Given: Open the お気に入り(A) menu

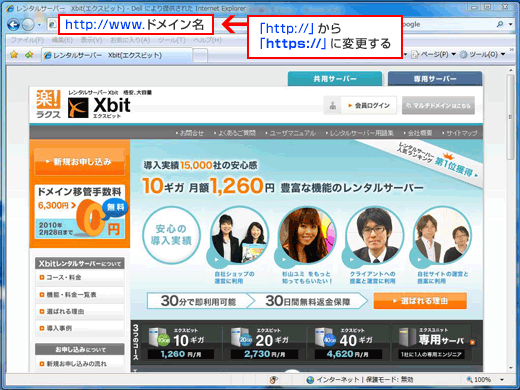Looking at the screenshot, I should click(130, 40).
